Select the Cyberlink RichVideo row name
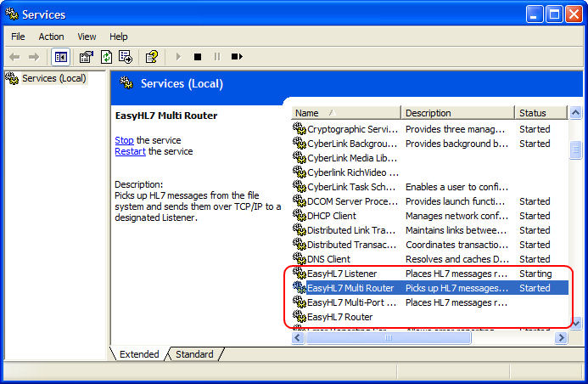The image size is (588, 384). pos(353,172)
